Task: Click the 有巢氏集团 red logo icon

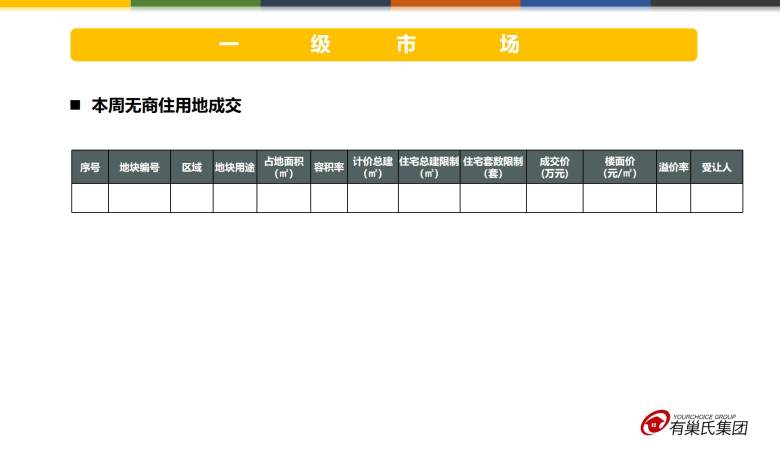Action: pos(655,423)
